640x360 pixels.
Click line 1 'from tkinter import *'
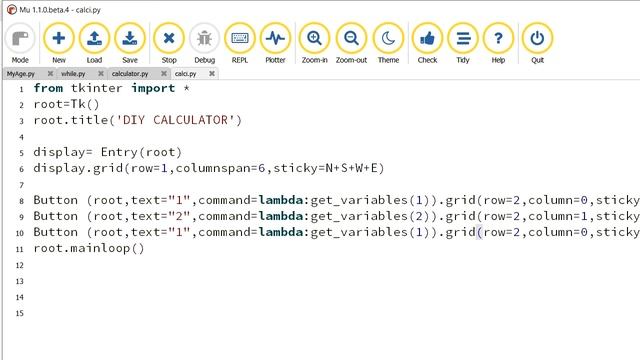(x=111, y=88)
